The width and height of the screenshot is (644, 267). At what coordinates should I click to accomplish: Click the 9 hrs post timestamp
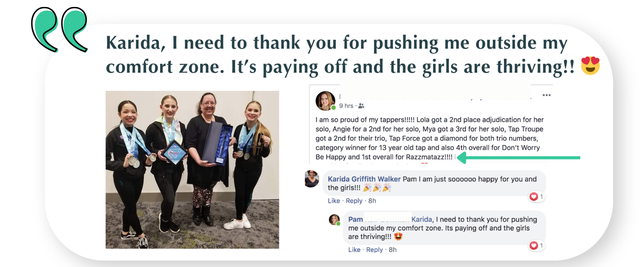346,106
